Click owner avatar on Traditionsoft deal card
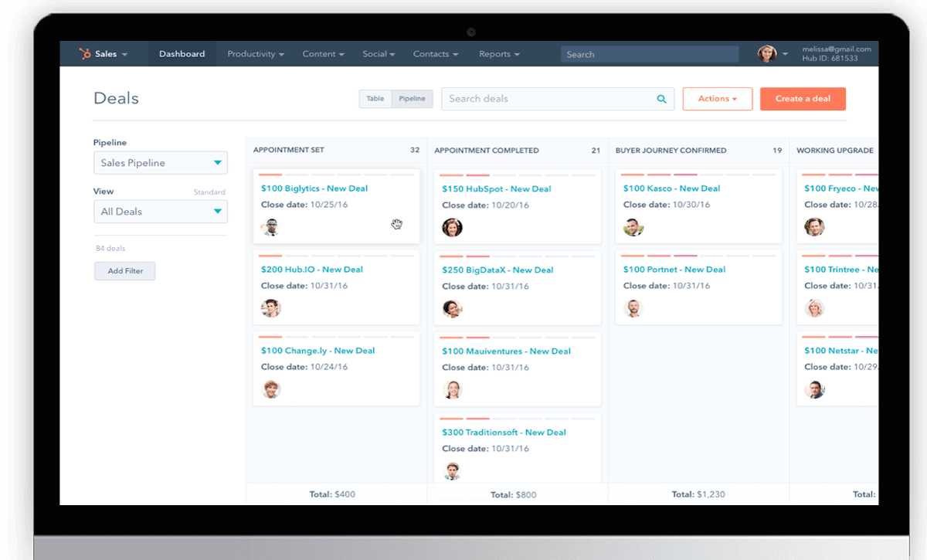The height and width of the screenshot is (560, 927). (x=452, y=470)
